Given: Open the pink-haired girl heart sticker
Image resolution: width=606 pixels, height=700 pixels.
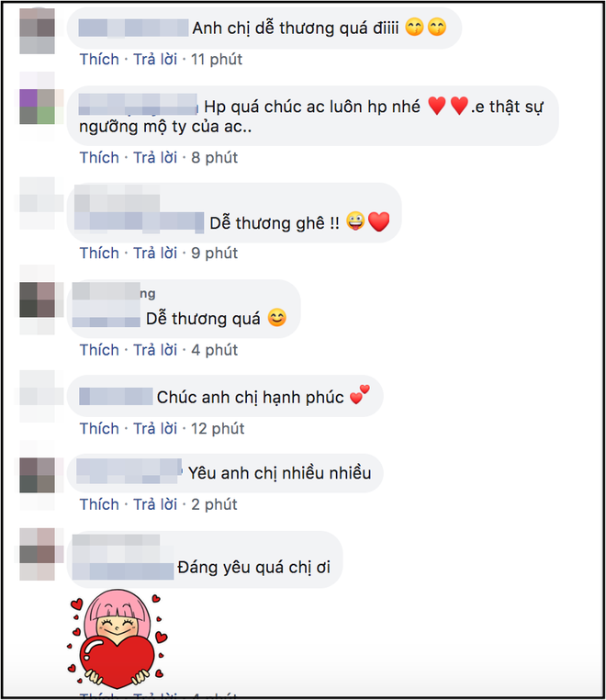Looking at the screenshot, I should 118,639.
